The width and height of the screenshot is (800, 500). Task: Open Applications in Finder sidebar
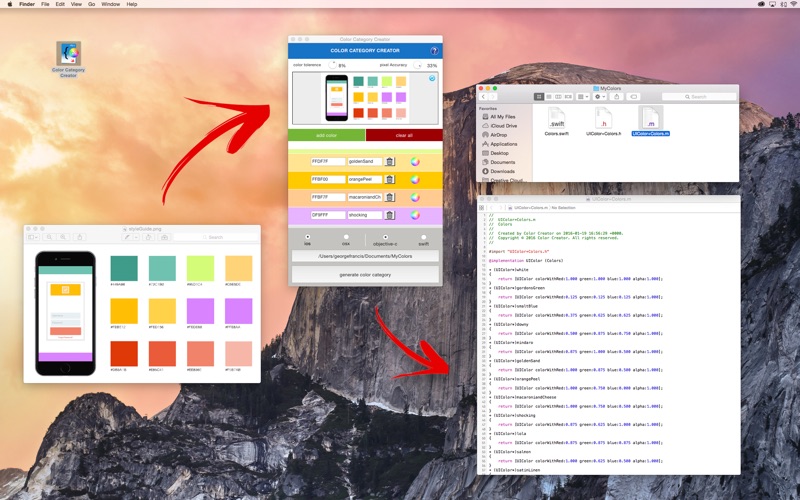tap(499, 144)
